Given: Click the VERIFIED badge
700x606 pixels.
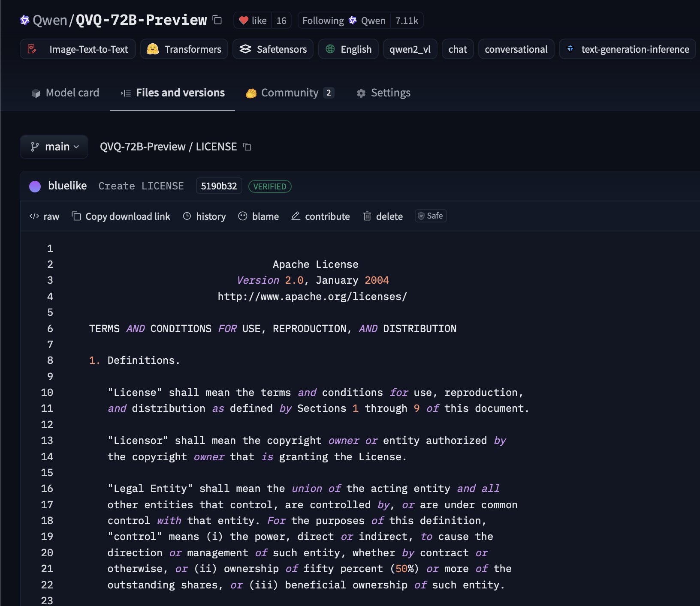Looking at the screenshot, I should tap(270, 186).
